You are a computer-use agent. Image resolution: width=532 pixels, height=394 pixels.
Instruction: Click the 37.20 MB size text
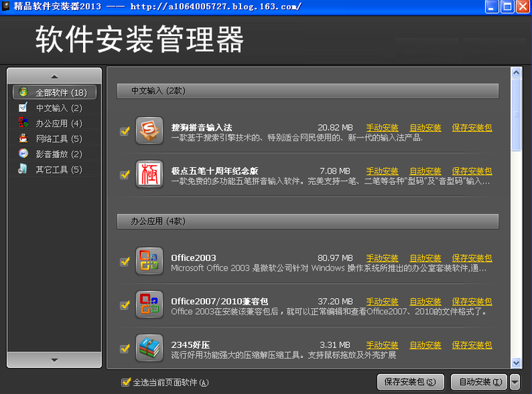336,301
